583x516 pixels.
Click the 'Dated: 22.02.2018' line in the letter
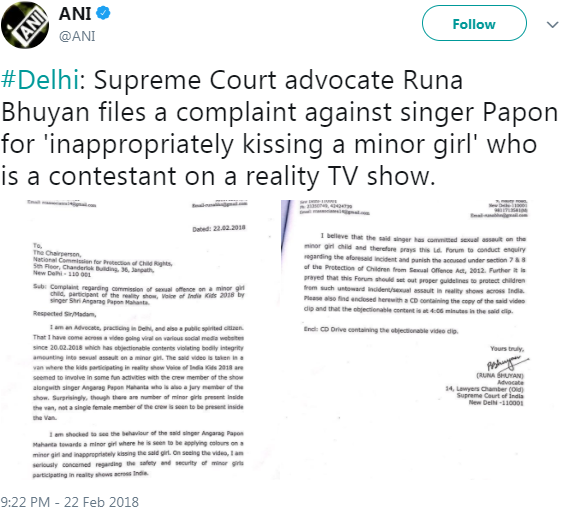point(219,228)
